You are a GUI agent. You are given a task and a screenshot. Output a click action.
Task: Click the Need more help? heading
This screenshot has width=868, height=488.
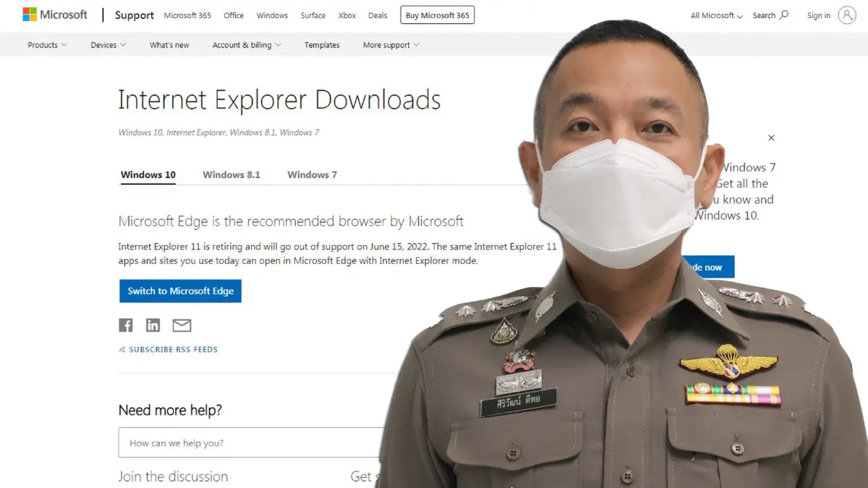pos(170,411)
